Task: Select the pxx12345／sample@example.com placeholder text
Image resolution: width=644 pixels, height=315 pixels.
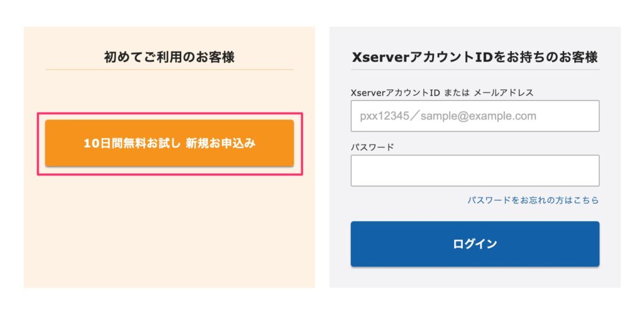Action: point(448,116)
